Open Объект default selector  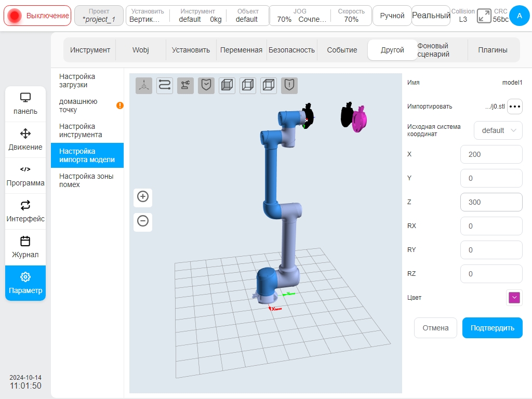[248, 16]
